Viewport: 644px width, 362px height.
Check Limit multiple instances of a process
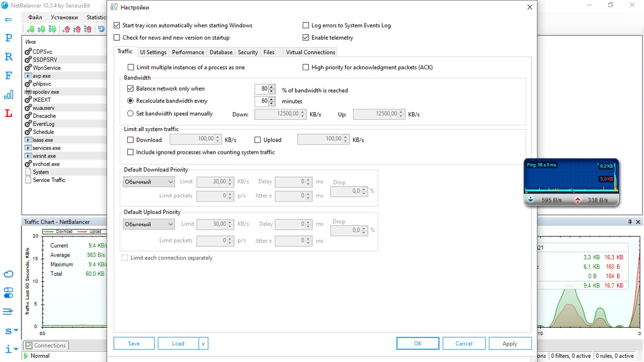coord(131,67)
